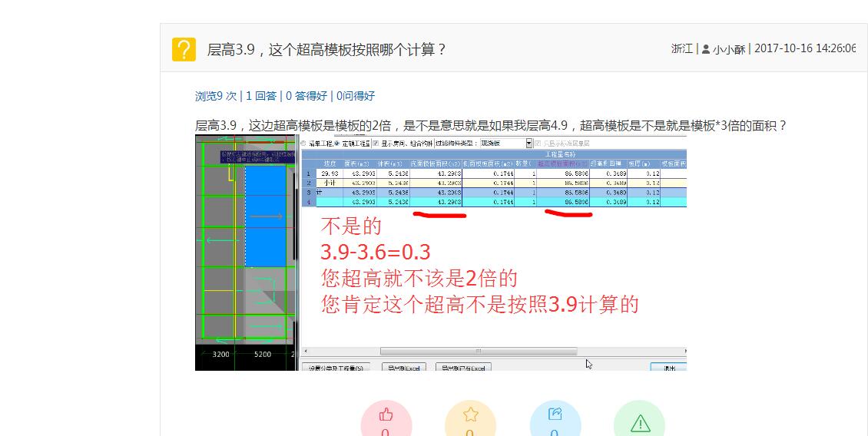Click the question body text about 层高3.9
This screenshot has height=436, width=868.
[x=491, y=126]
